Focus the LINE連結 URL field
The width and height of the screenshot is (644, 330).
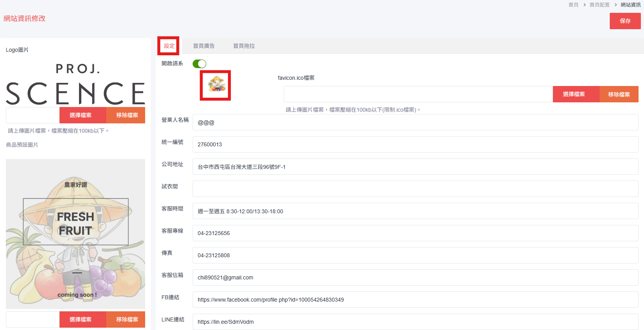tap(415, 322)
